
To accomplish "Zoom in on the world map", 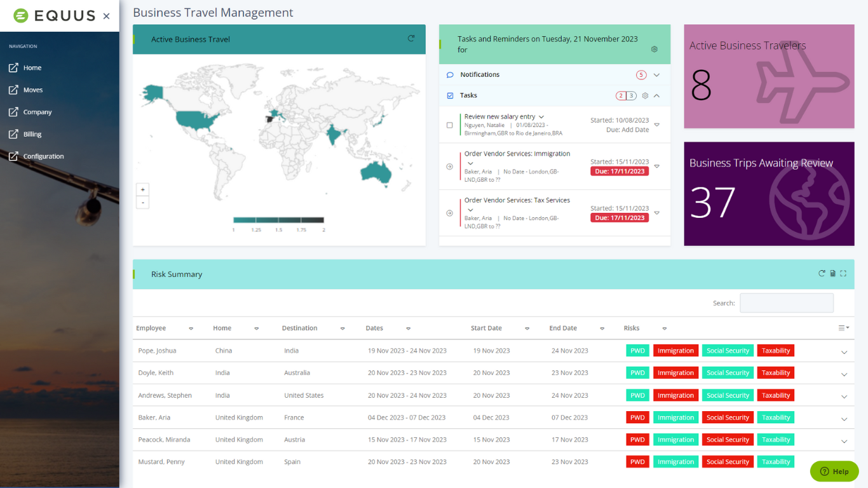I will point(143,189).
